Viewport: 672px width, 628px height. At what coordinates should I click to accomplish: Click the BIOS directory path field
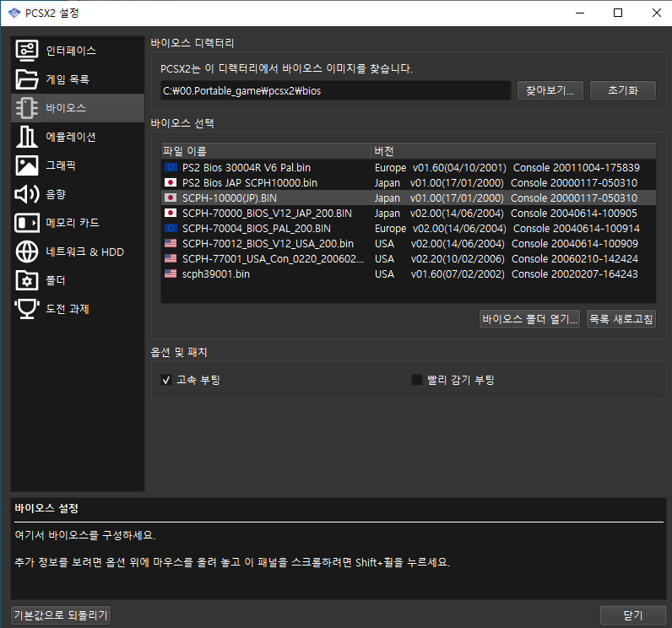click(335, 90)
